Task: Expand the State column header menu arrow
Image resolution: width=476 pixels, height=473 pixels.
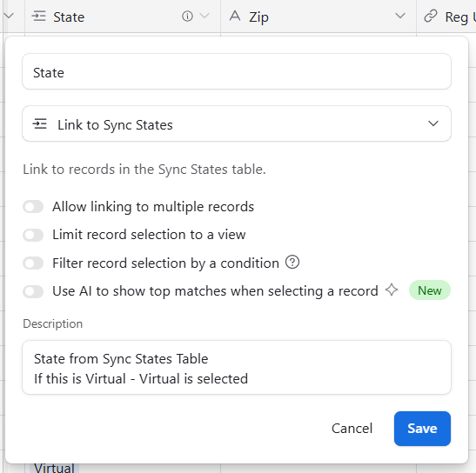Action: click(205, 16)
